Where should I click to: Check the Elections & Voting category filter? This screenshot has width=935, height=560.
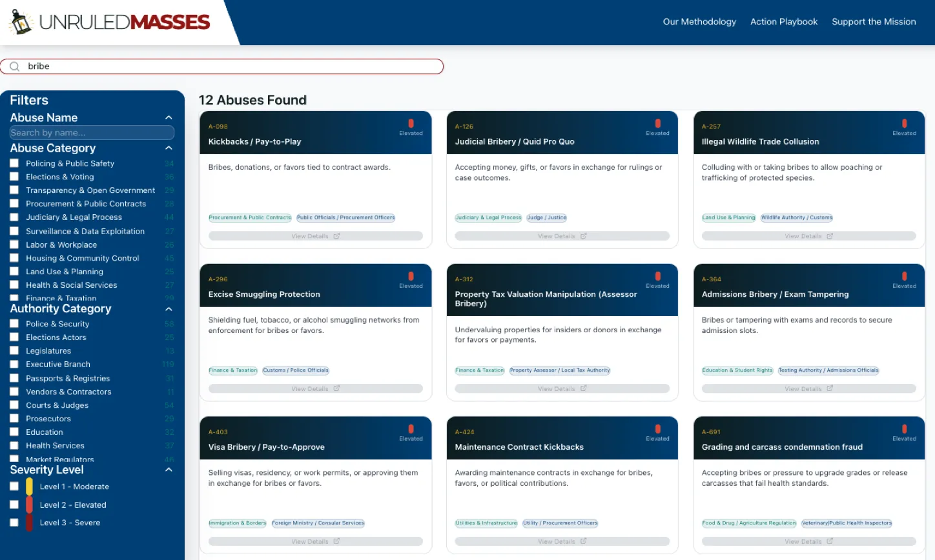14,177
